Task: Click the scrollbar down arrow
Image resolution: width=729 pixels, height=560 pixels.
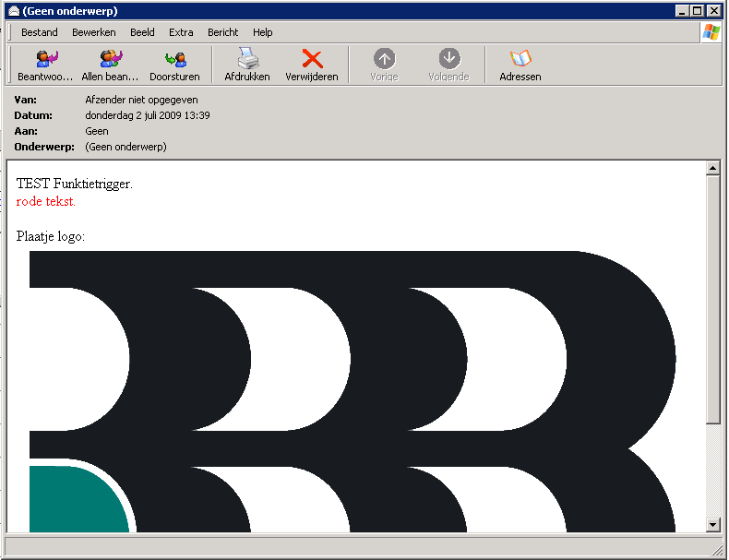Action: [712, 525]
